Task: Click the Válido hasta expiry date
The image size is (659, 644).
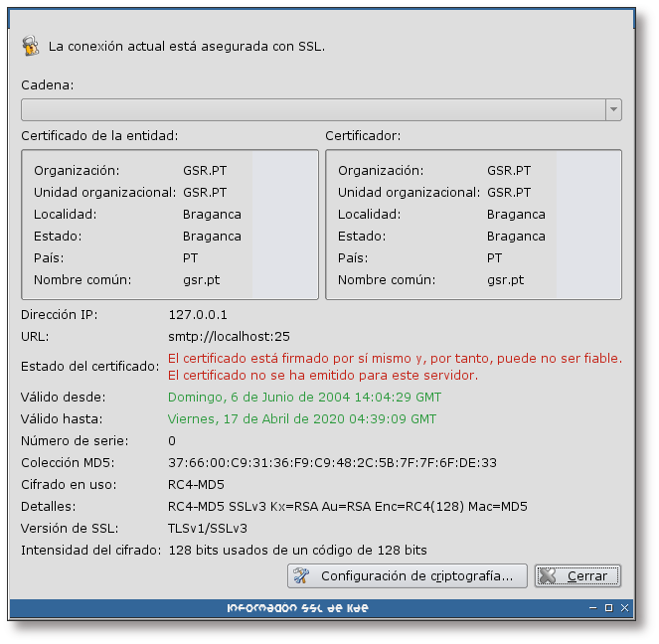Action: [302, 418]
